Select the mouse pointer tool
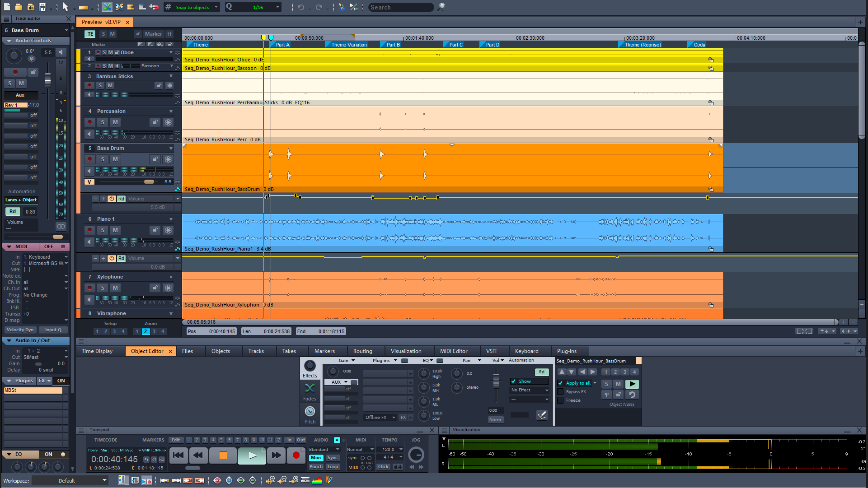 tap(65, 7)
